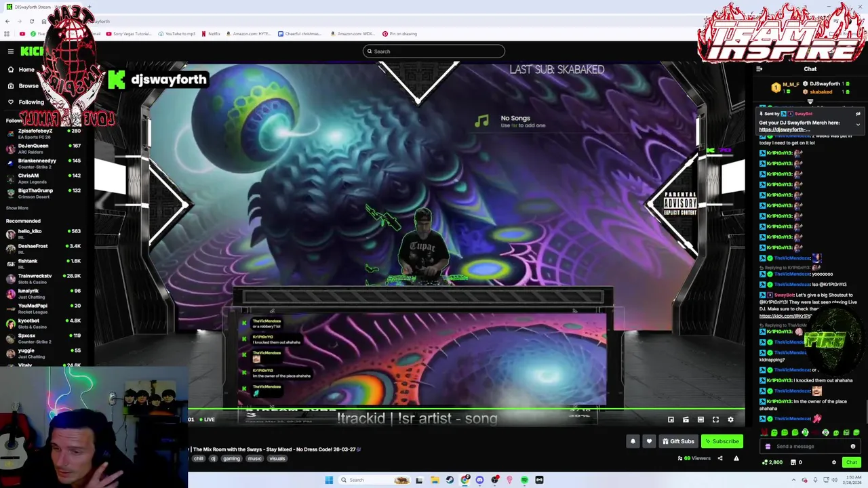The height and width of the screenshot is (488, 868).
Task: Enter fullscreen on the video player
Action: tap(715, 420)
